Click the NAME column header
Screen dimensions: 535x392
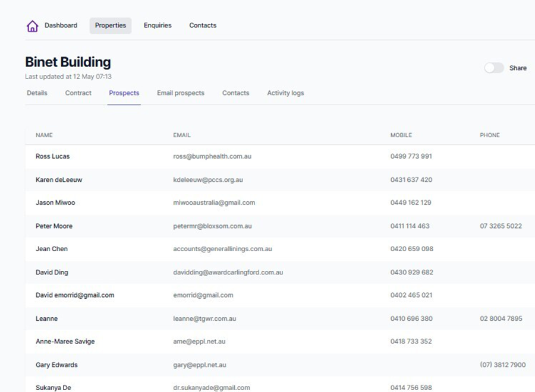pos(44,135)
